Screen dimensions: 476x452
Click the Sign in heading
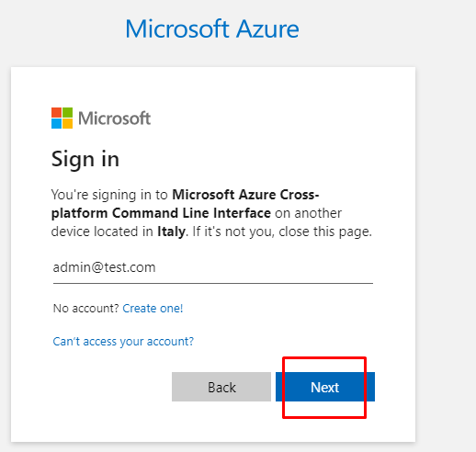click(85, 160)
